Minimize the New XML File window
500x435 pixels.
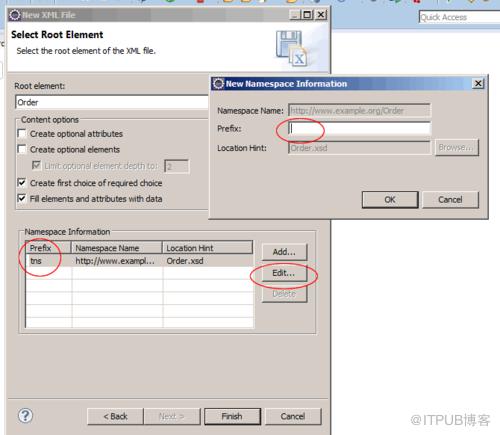295,15
